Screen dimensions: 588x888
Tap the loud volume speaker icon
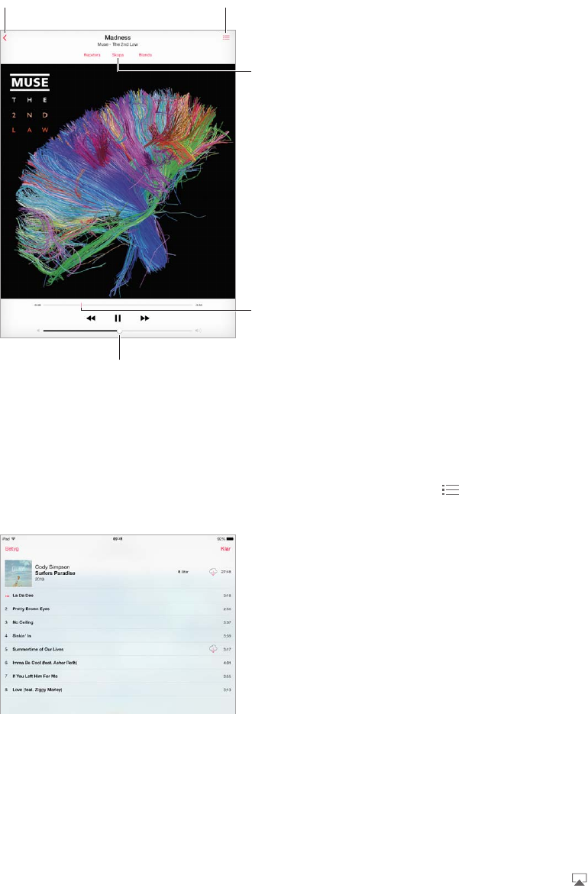pos(199,331)
